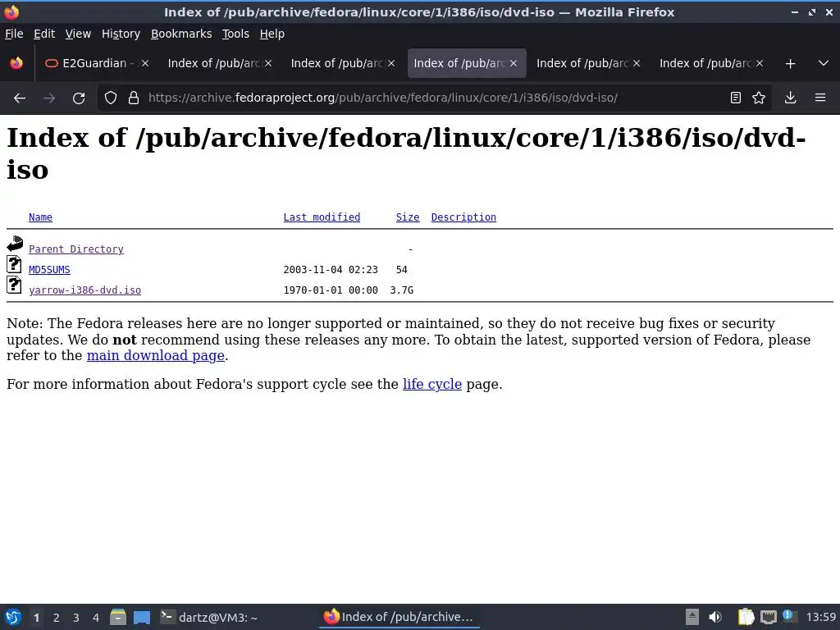Select the 1970-01-01 00:00 date text

point(331,290)
